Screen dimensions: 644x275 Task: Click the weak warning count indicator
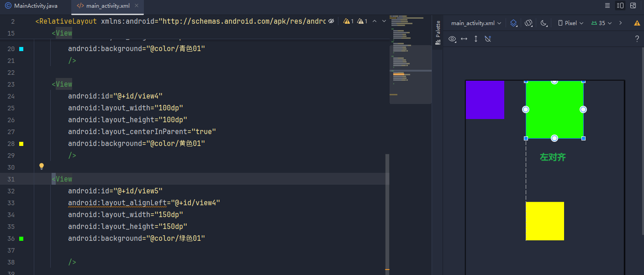pos(362,21)
